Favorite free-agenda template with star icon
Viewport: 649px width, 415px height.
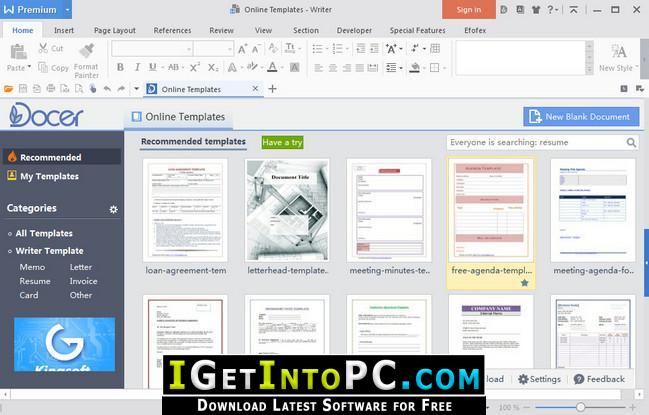(x=524, y=283)
